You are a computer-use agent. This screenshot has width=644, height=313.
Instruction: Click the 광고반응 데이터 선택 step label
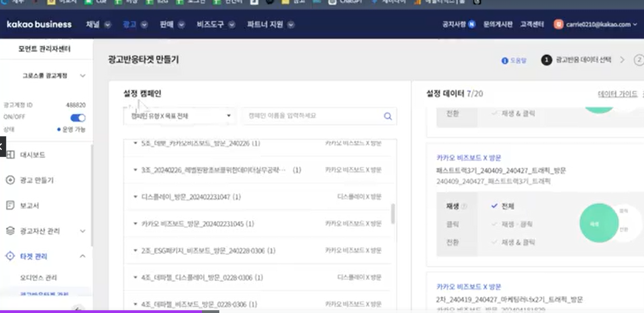coord(583,60)
